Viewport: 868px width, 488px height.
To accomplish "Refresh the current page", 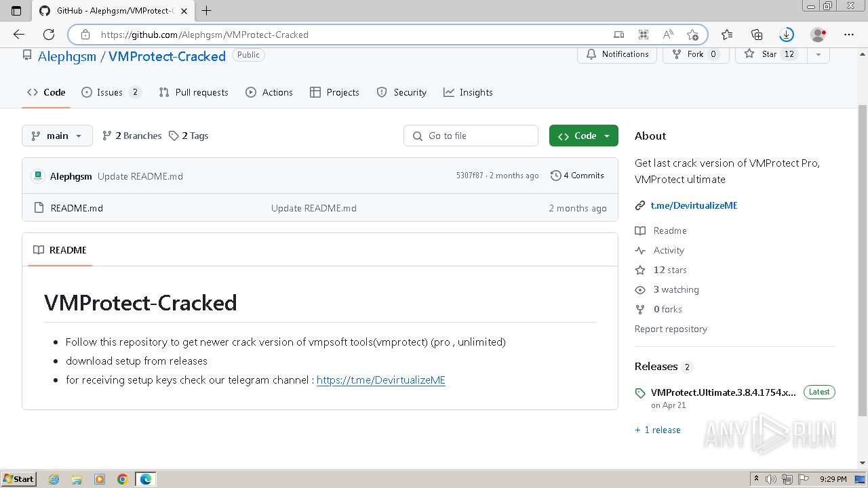I will tap(49, 35).
